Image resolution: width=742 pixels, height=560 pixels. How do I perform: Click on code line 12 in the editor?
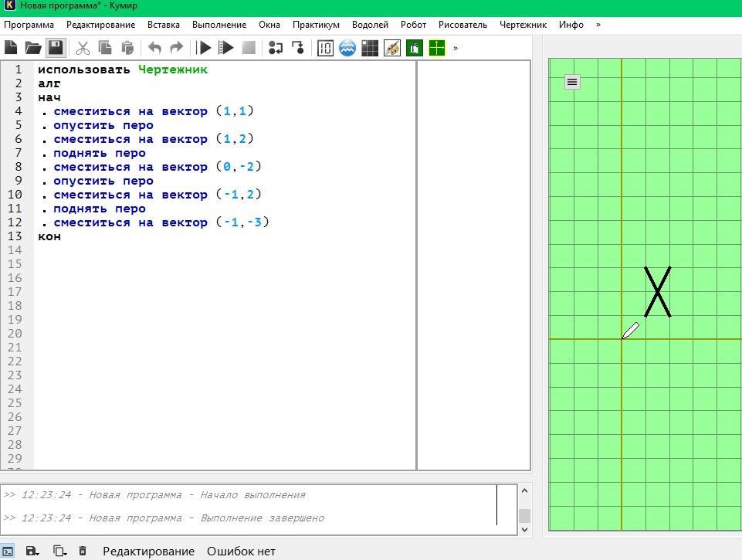pos(154,222)
